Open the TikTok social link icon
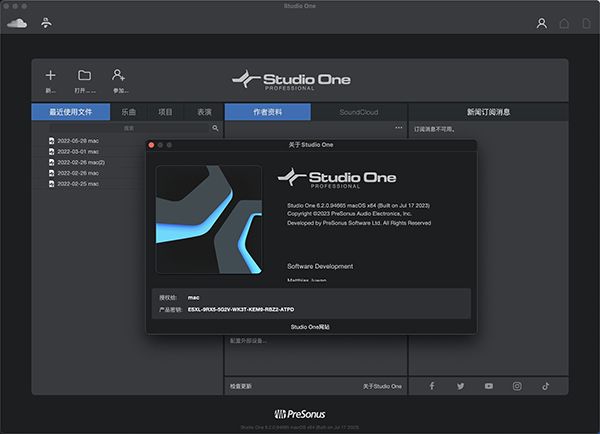Screen dimensions: 600x434 [x=545, y=386]
